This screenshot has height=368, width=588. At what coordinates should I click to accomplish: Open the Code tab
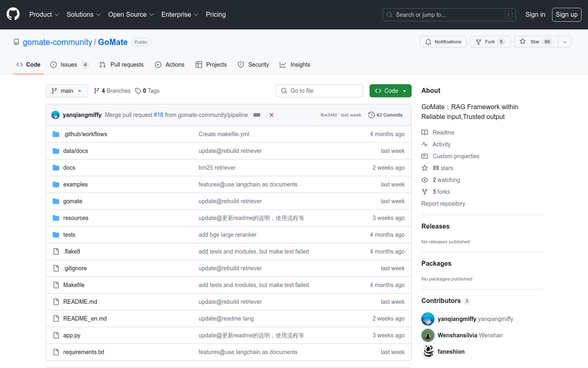pos(28,65)
